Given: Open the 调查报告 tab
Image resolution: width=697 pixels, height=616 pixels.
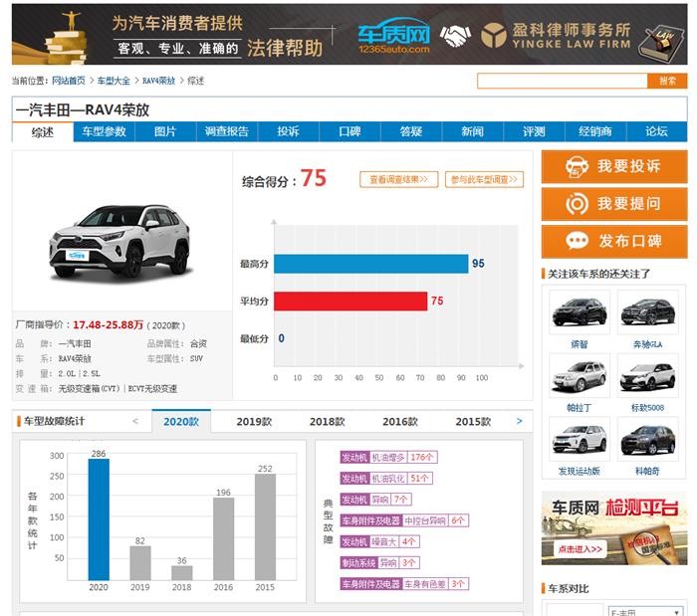Looking at the screenshot, I should pos(227,132).
